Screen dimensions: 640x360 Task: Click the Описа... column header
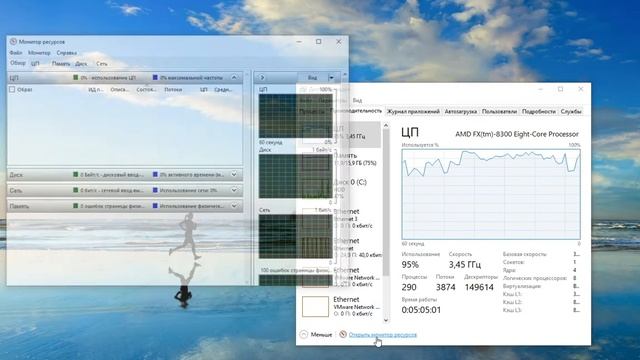(x=119, y=89)
